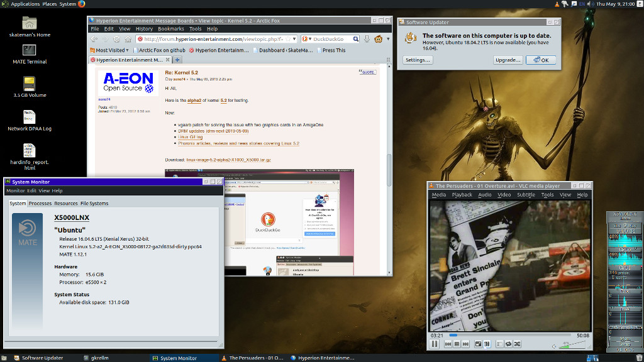Open VLC Playback menu
Viewport: 644px width, 362px height.
point(462,195)
